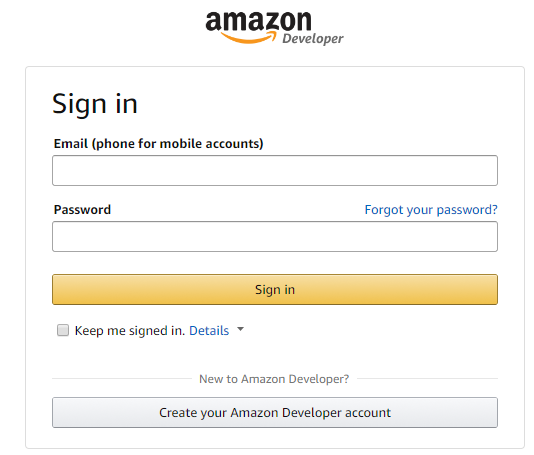The width and height of the screenshot is (534, 455).
Task: Focus the Email or phone input field
Action: [275, 170]
